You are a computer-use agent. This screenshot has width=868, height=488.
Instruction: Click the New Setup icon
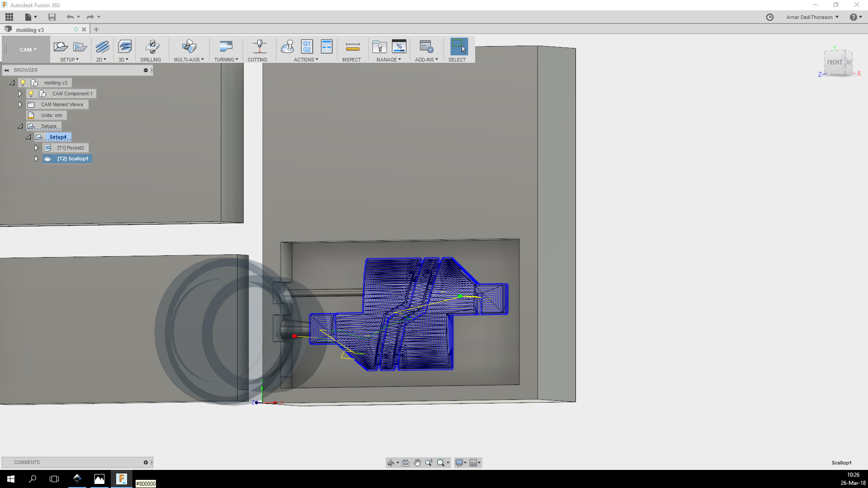pos(61,47)
